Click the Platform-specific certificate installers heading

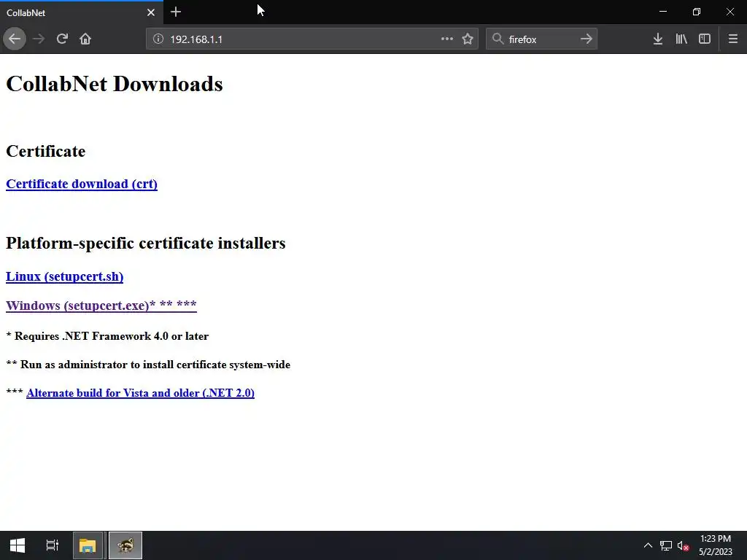coord(146,243)
